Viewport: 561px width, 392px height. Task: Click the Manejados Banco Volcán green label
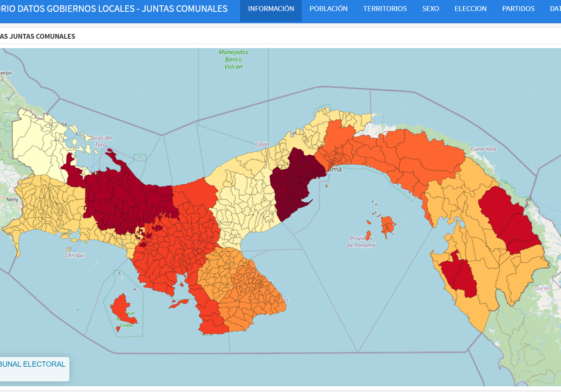[233, 60]
